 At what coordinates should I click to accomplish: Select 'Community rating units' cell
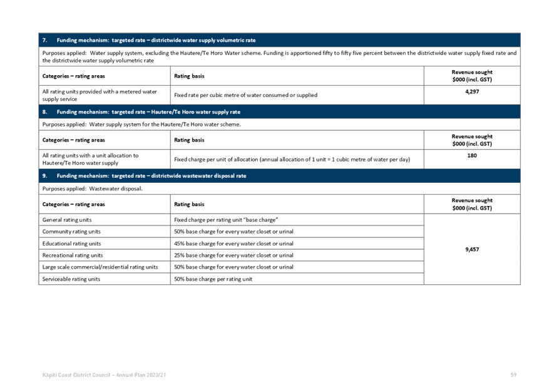coord(105,232)
